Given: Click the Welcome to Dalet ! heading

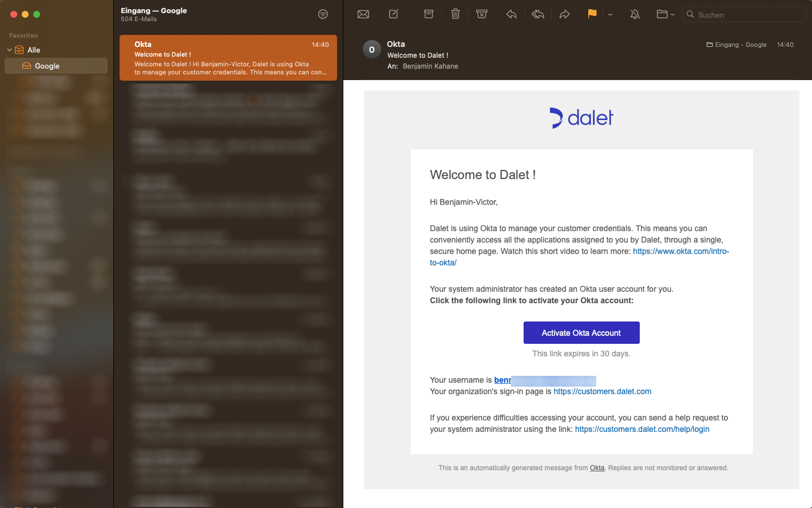Looking at the screenshot, I should (483, 175).
